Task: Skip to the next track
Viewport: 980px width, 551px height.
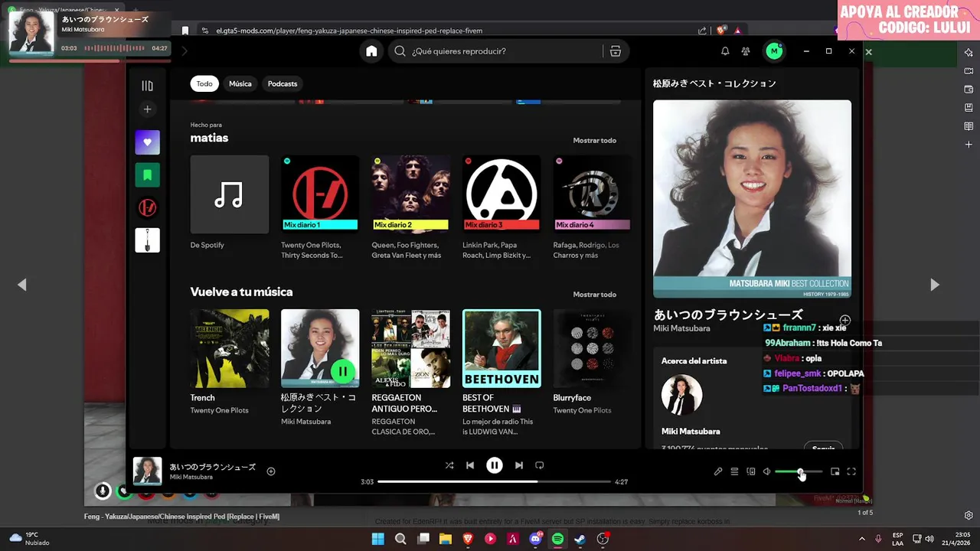Action: pyautogui.click(x=519, y=465)
